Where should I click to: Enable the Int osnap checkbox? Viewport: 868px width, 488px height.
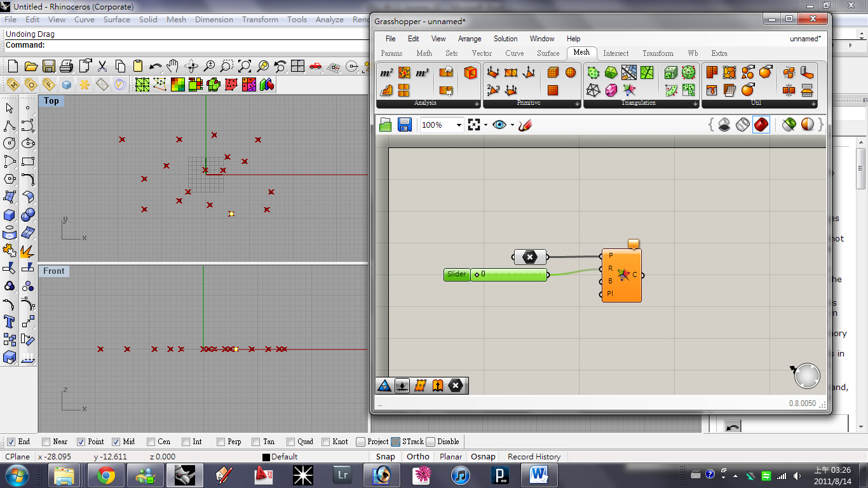click(x=186, y=442)
